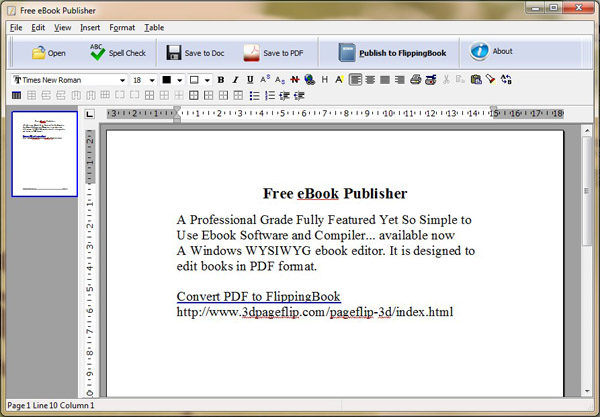The image size is (600, 417).
Task: Click the Print icon
Action: pos(416,80)
